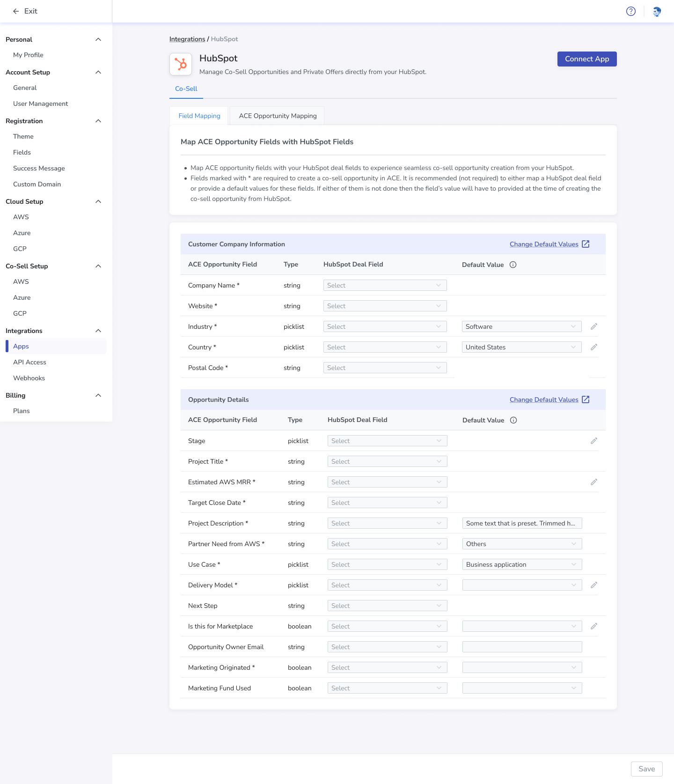Switch to ACE Opportunity Mapping tab

(278, 116)
